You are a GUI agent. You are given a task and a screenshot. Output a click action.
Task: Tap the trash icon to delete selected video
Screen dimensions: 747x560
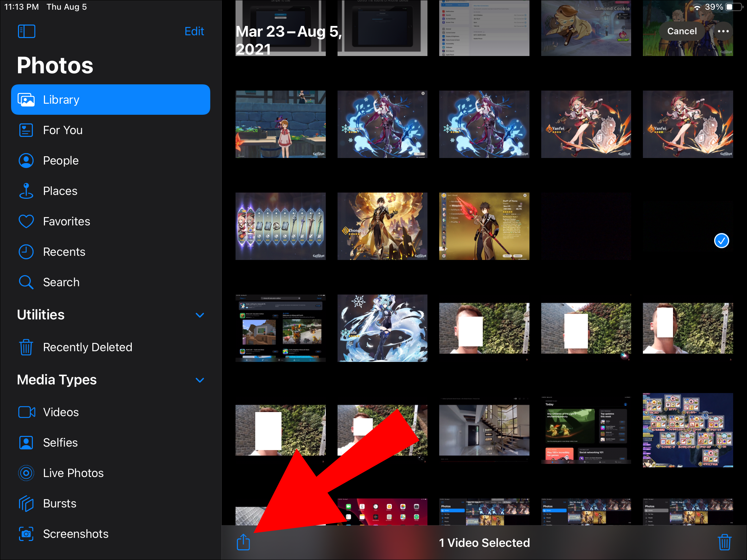724,542
